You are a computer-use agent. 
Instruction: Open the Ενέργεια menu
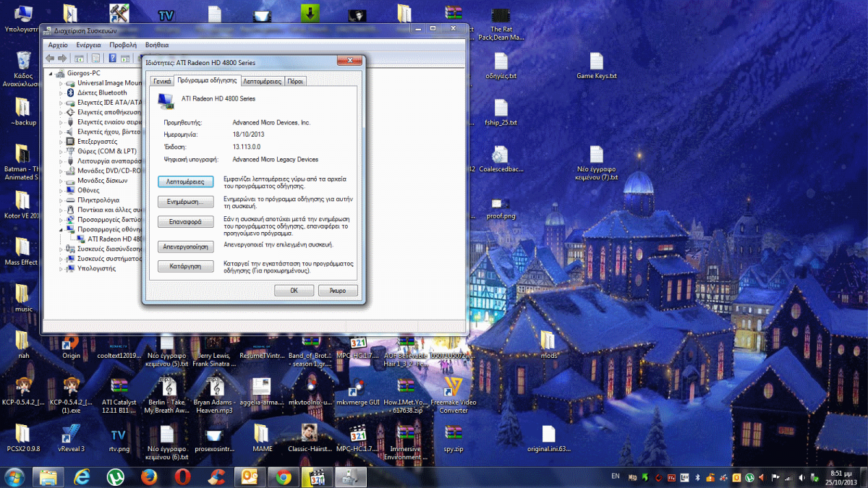[x=88, y=45]
